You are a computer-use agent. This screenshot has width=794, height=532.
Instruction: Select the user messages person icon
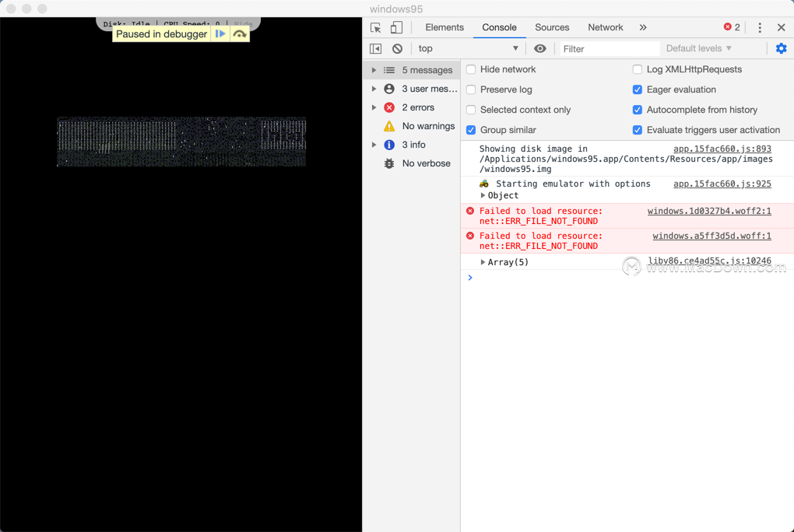pos(389,89)
